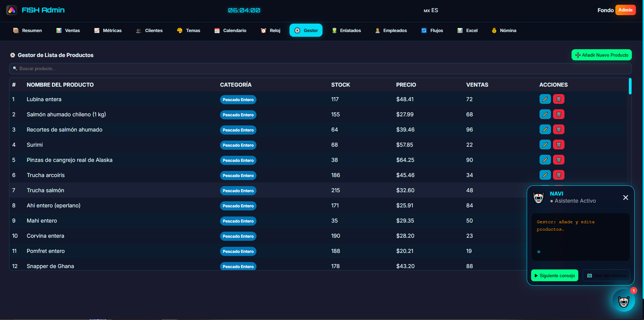Start the Tour del sistema
Viewport: 644px width, 320px height.
(606, 275)
